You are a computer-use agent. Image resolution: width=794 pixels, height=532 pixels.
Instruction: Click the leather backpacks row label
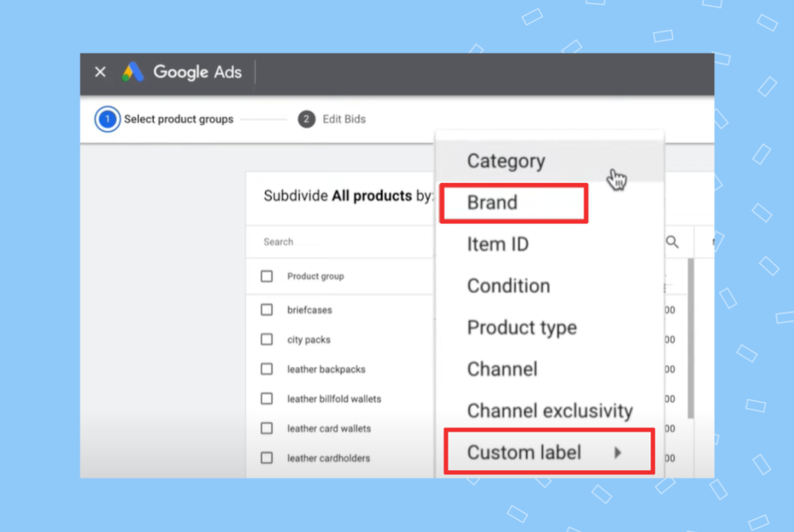(326, 370)
